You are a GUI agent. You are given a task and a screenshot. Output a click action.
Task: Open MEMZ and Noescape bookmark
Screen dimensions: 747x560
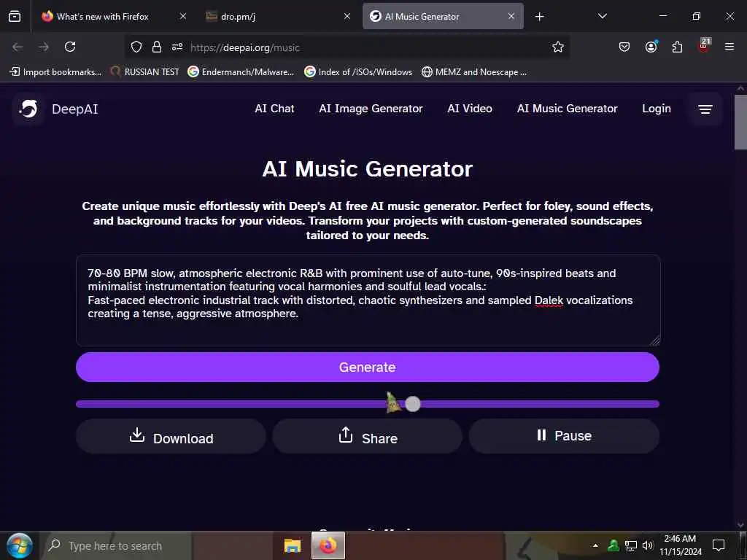tap(474, 72)
